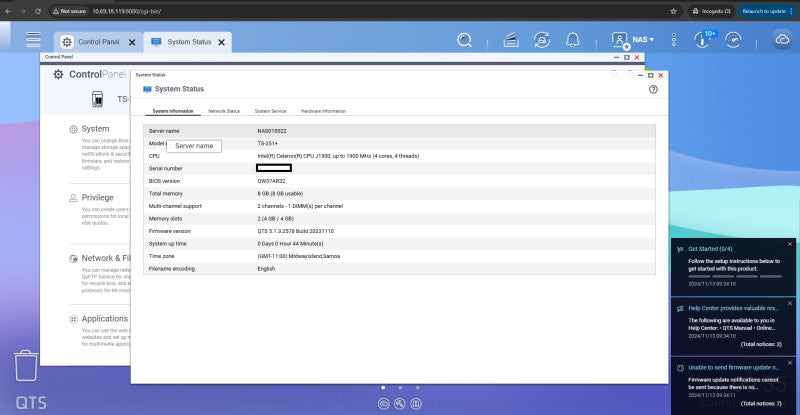800x415 pixels.
Task: Click the NAS device icon in Control Panel header
Action: (x=97, y=99)
